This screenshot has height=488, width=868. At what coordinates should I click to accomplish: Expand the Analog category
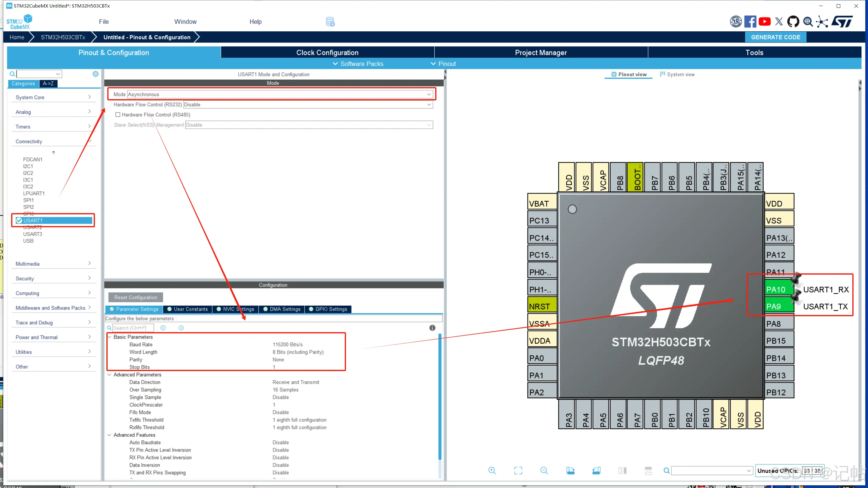[53, 112]
